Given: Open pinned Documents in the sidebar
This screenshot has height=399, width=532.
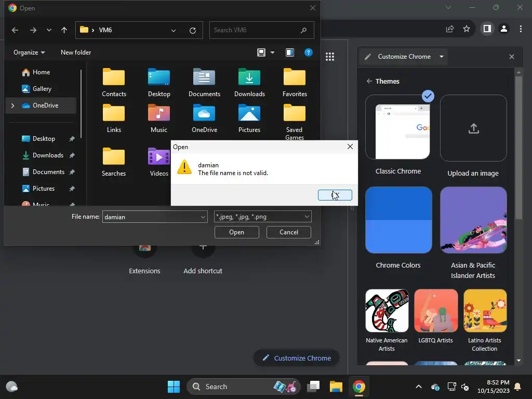Looking at the screenshot, I should [x=48, y=171].
